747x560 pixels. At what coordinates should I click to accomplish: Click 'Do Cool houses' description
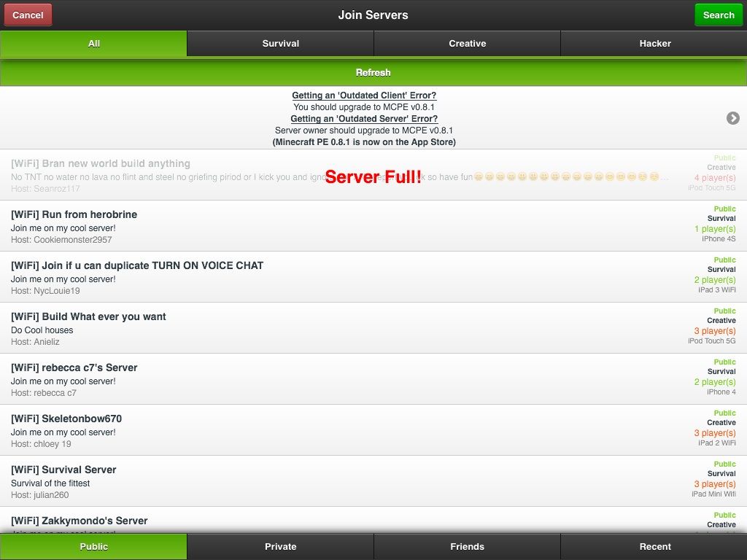pos(42,330)
